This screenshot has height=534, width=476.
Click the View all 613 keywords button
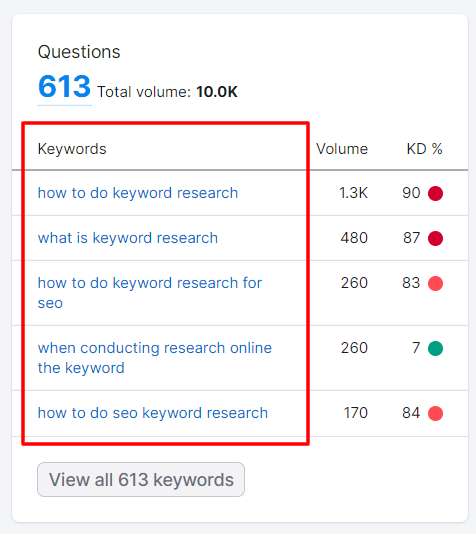pos(141,480)
